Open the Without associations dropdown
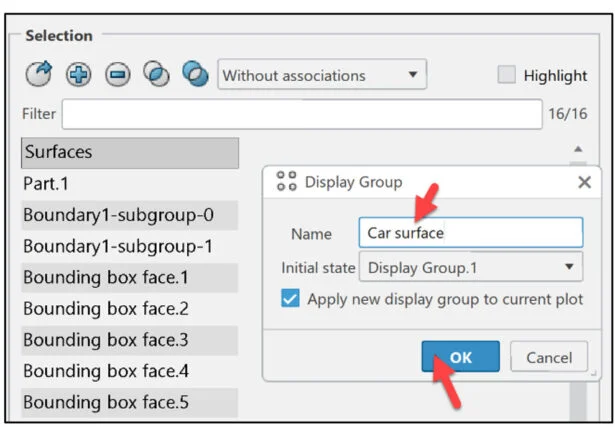This screenshot has height=427, width=615. pyautogui.click(x=321, y=75)
